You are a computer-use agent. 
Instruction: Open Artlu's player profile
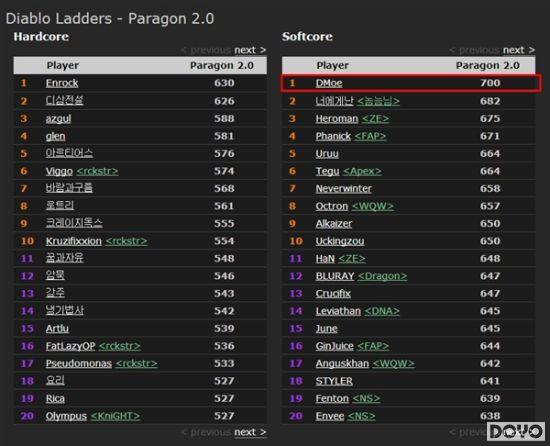(57, 329)
